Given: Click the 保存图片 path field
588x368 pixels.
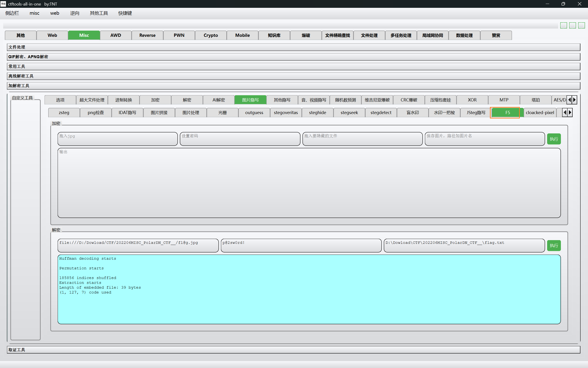Looking at the screenshot, I should point(485,139).
